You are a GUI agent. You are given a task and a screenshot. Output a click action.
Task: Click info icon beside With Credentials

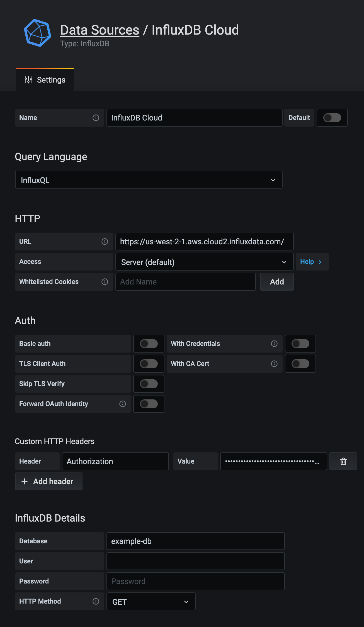coord(274,344)
